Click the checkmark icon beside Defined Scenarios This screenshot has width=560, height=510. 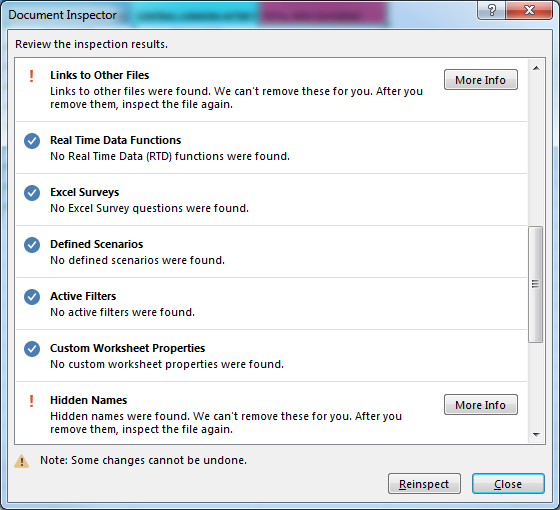tap(32, 245)
